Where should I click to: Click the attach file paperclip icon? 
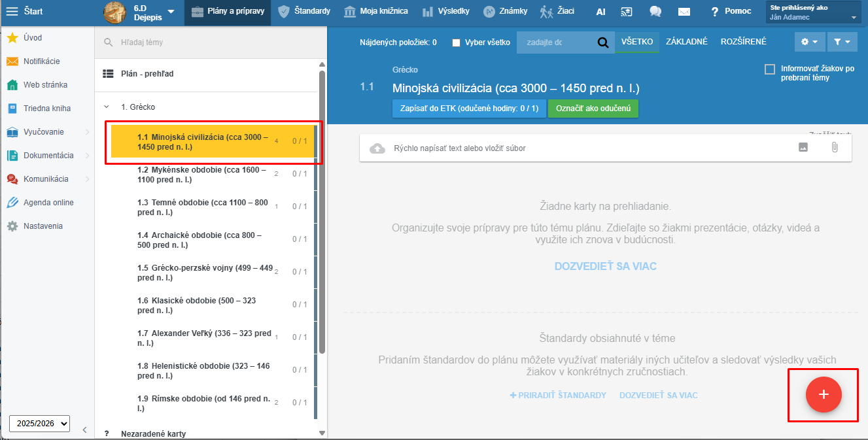click(834, 148)
